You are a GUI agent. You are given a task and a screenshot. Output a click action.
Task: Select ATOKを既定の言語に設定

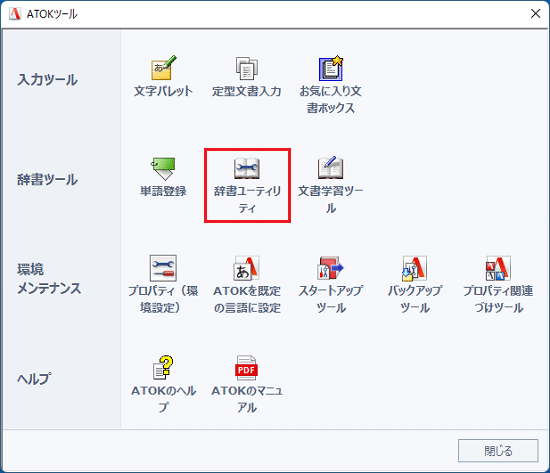(247, 285)
